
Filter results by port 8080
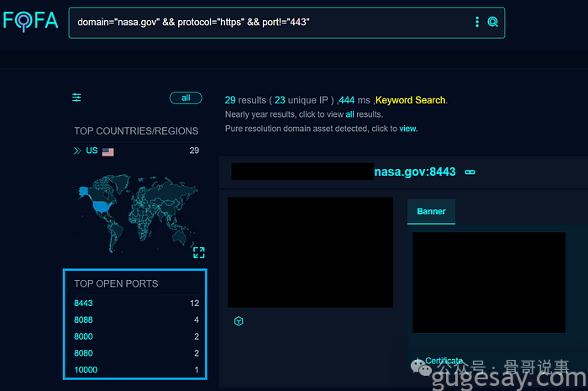pos(83,353)
